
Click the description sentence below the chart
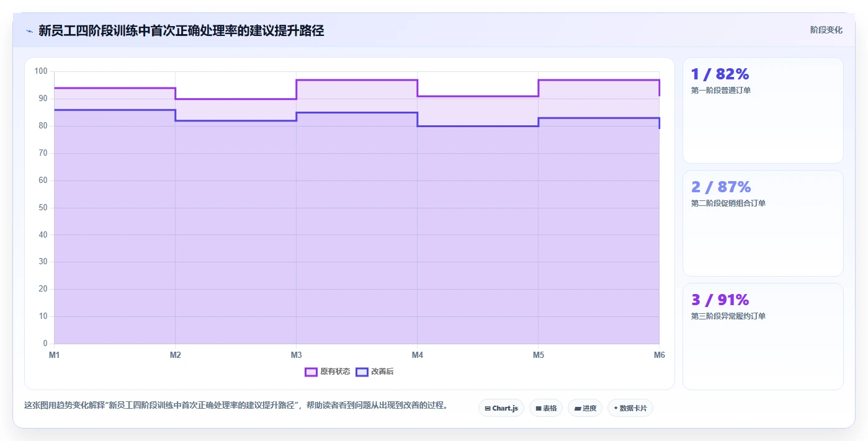click(236, 406)
